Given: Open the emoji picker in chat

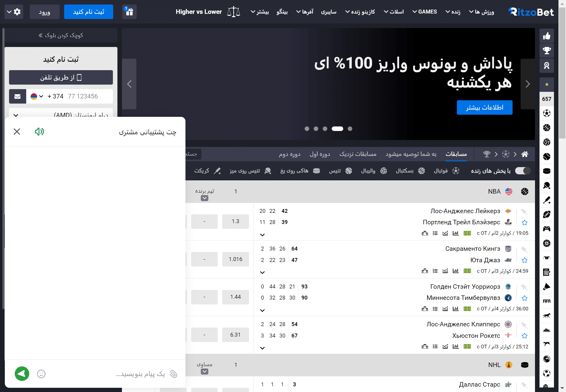Looking at the screenshot, I should click(x=41, y=374).
